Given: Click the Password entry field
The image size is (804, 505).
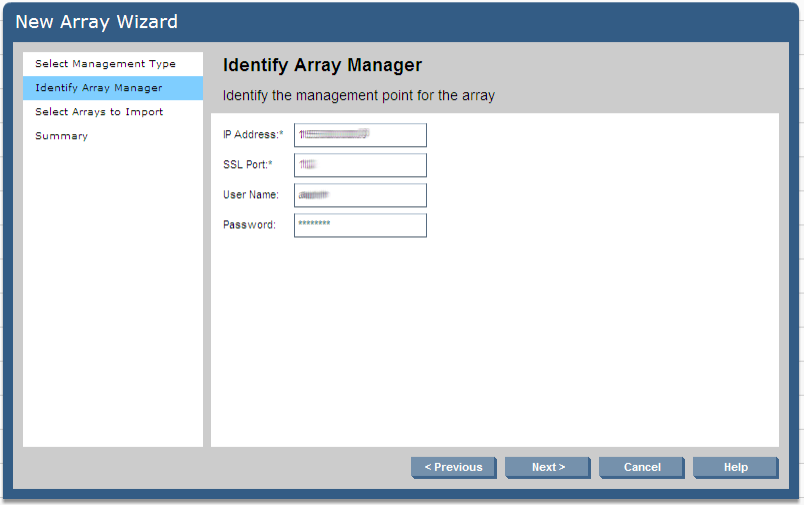Looking at the screenshot, I should click(x=360, y=225).
